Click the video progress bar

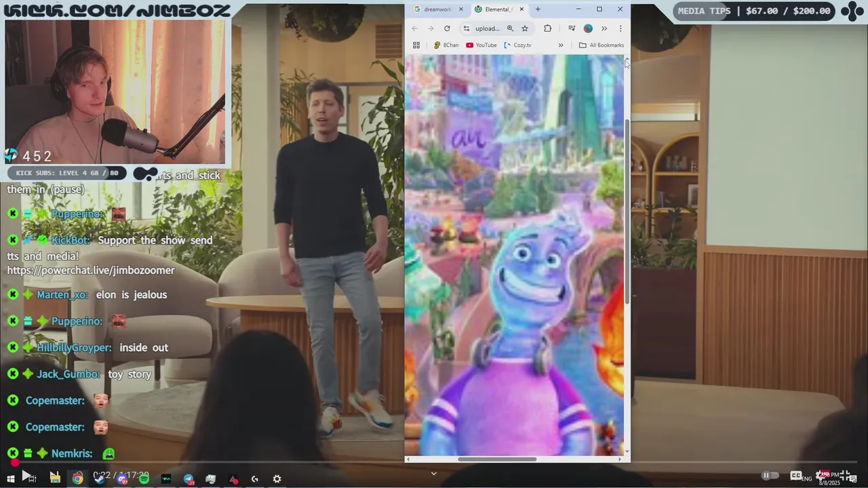click(434, 464)
